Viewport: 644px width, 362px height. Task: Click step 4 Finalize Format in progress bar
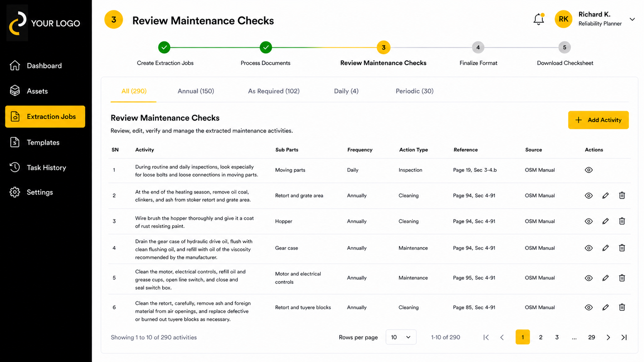pos(478,48)
